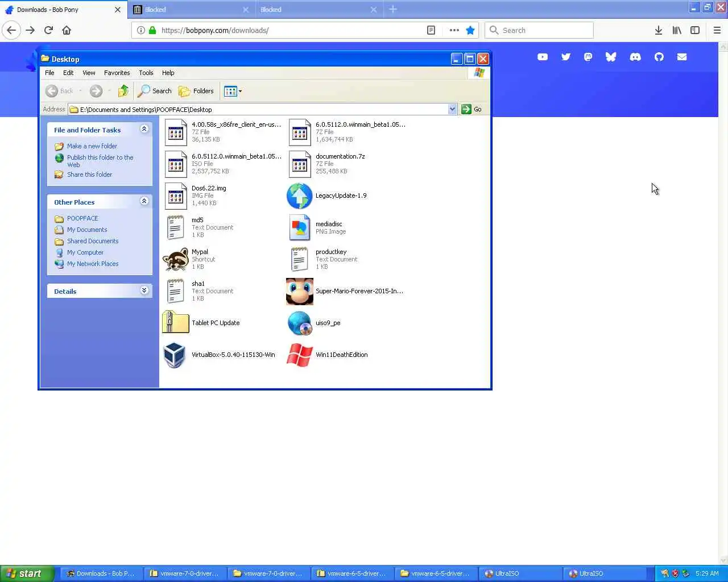
Task: Open the Favorites menu in Explorer
Action: click(x=117, y=73)
